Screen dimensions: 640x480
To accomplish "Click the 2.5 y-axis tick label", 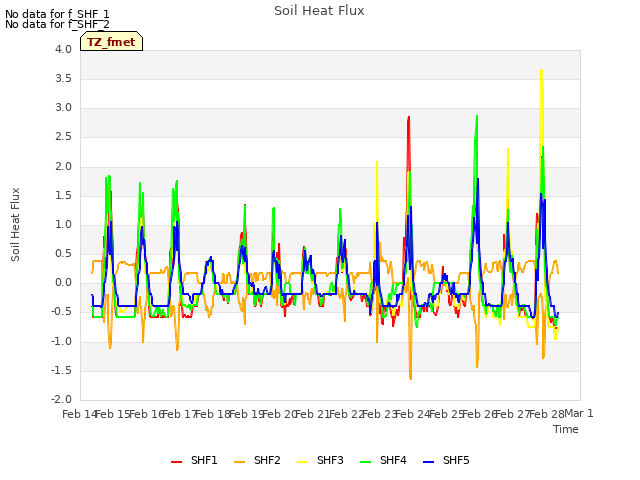I will (63, 137).
